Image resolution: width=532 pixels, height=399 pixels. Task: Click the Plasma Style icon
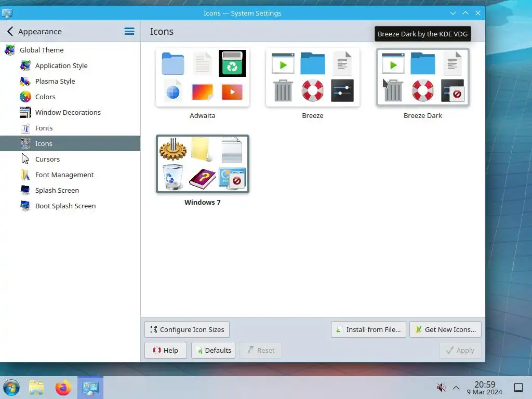(x=25, y=81)
